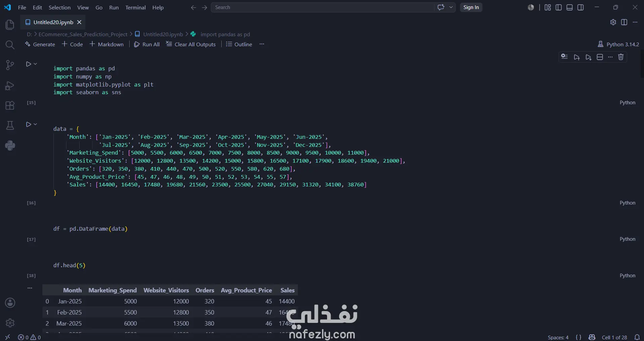Screen dimensions: 644x341
Task: Open the File menu
Action: click(22, 7)
